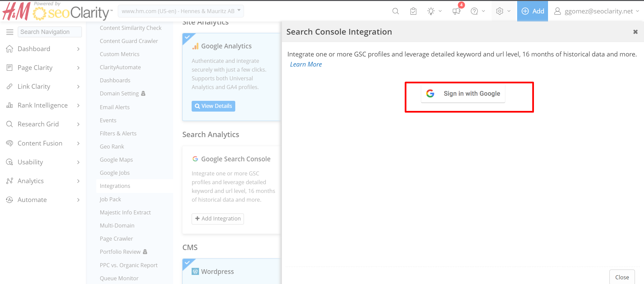The width and height of the screenshot is (644, 284).
Task: Open the user account dropdown
Action: (596, 11)
